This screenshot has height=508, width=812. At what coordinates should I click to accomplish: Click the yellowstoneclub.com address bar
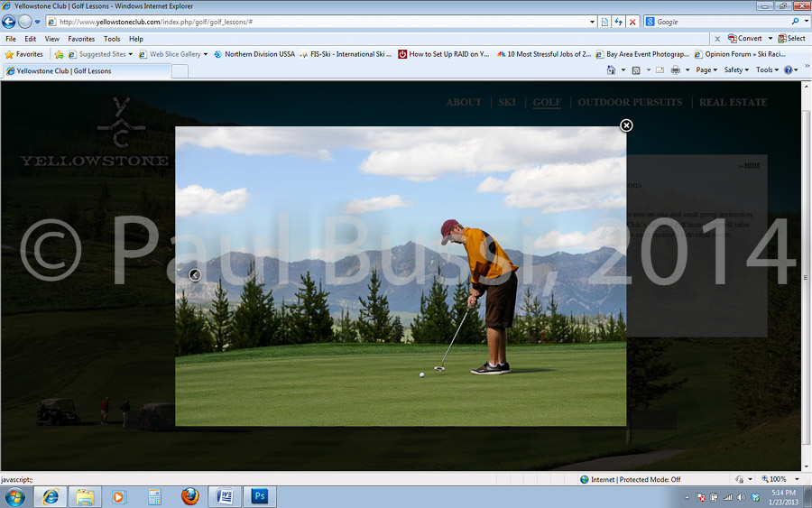[x=317, y=22]
